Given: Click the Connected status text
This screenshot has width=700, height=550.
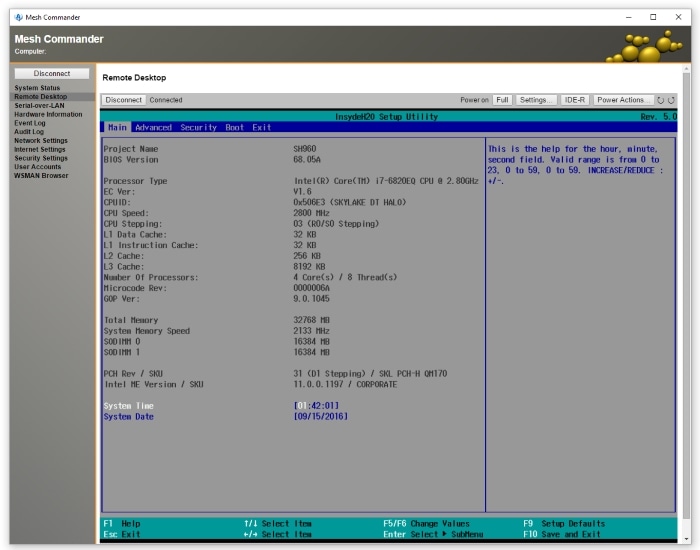Looking at the screenshot, I should coord(166,100).
